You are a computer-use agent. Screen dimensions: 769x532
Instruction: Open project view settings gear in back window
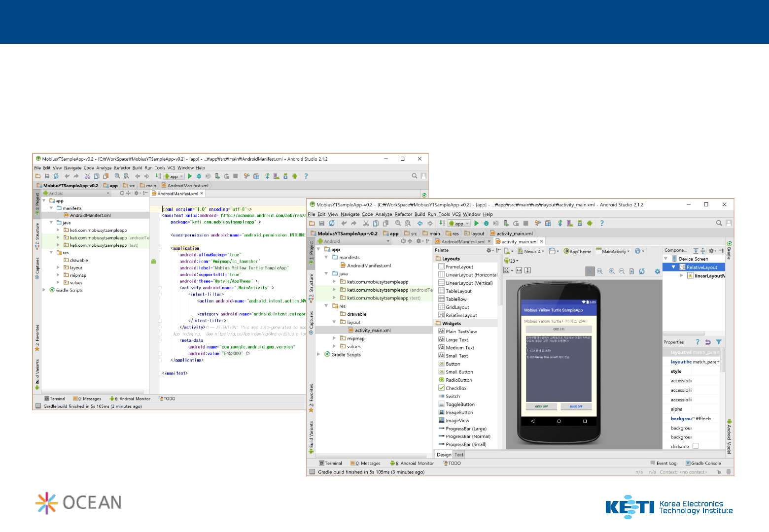point(137,193)
